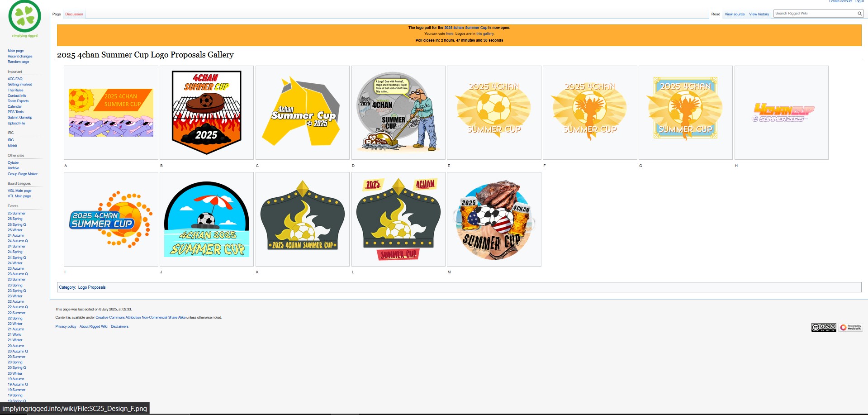This screenshot has height=415, width=868.
Task: Click Random page link
Action: [x=18, y=62]
